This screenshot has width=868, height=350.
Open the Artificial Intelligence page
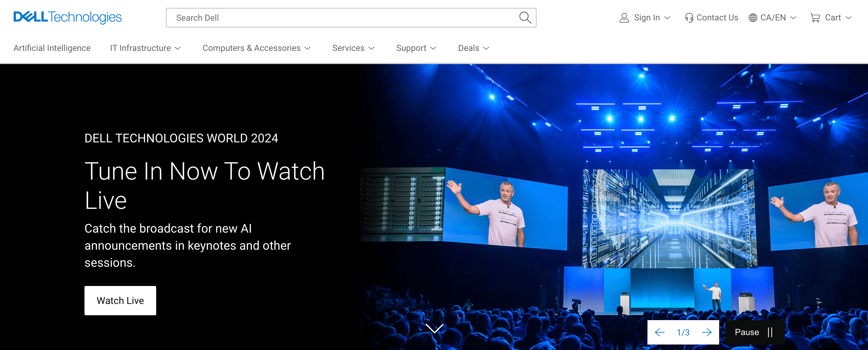pos(52,48)
